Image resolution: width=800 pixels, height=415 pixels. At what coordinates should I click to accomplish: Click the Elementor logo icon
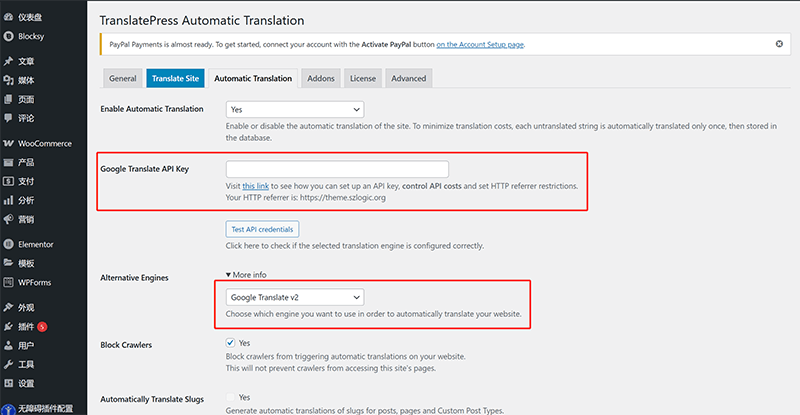(8, 244)
